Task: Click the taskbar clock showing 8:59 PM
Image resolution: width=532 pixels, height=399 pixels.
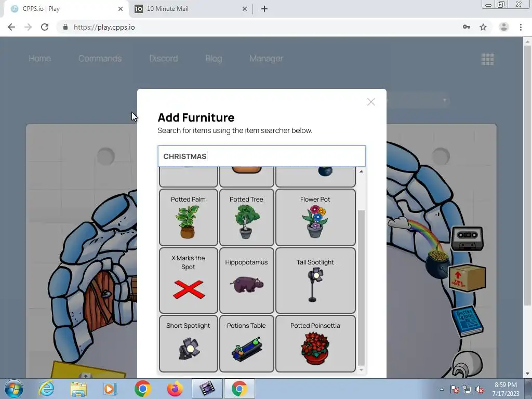Action: click(x=506, y=389)
